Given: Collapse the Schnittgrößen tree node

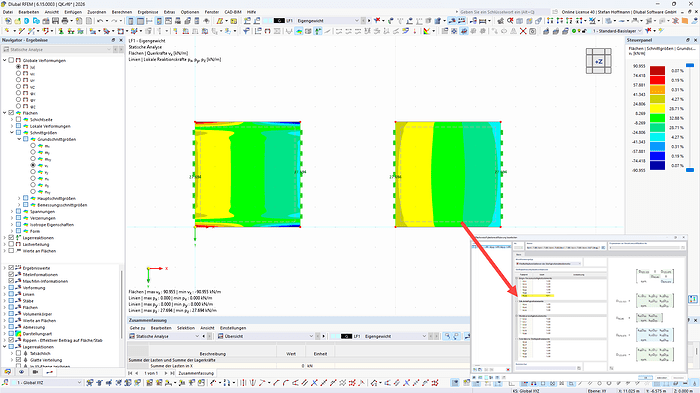Looking at the screenshot, I should tap(12, 133).
